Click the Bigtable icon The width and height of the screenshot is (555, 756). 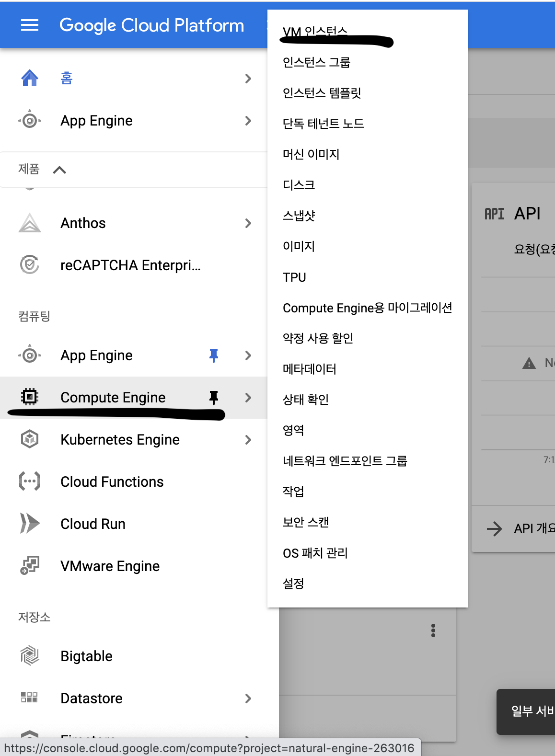(x=30, y=655)
